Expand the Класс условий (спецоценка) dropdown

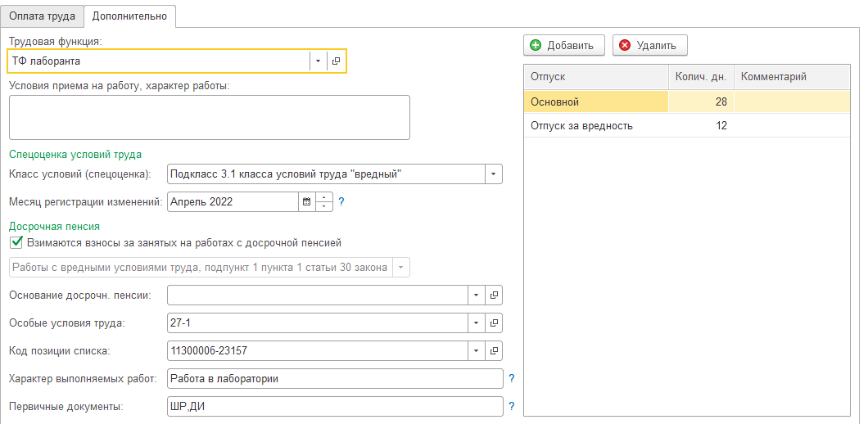coord(493,174)
